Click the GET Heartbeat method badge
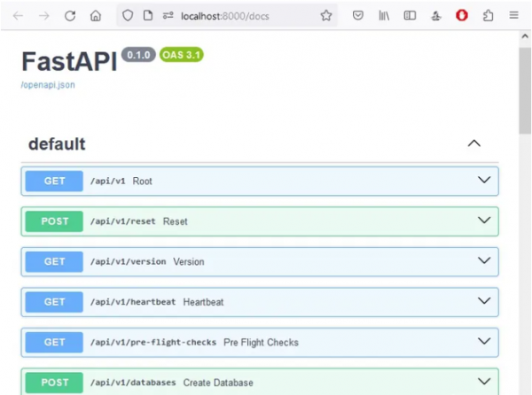 point(54,302)
